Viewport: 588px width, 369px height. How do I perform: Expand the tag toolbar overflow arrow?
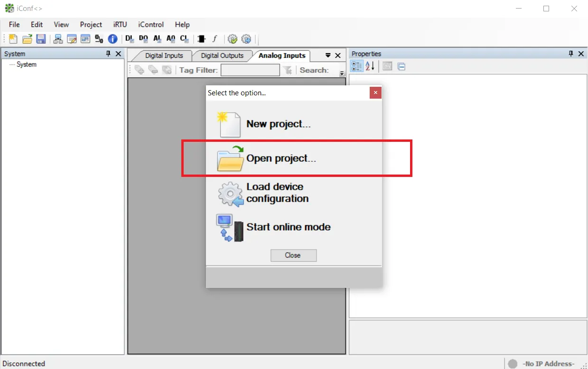point(342,74)
